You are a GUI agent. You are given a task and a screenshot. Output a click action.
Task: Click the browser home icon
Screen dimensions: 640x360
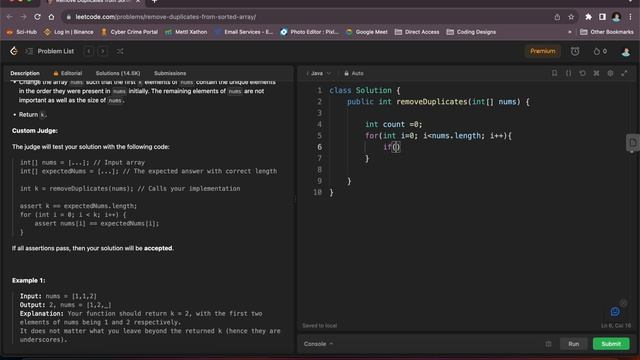click(x=51, y=17)
